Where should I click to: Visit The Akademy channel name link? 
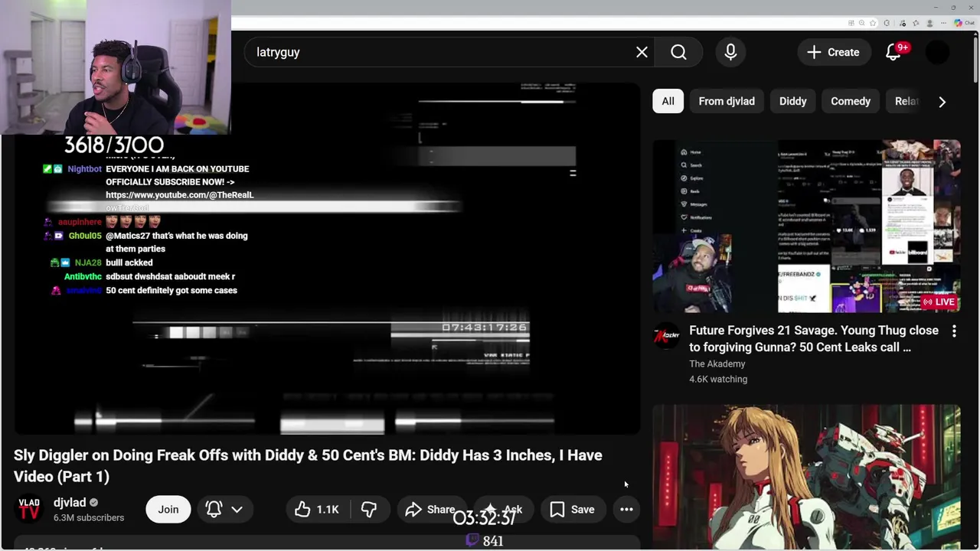[x=717, y=364]
